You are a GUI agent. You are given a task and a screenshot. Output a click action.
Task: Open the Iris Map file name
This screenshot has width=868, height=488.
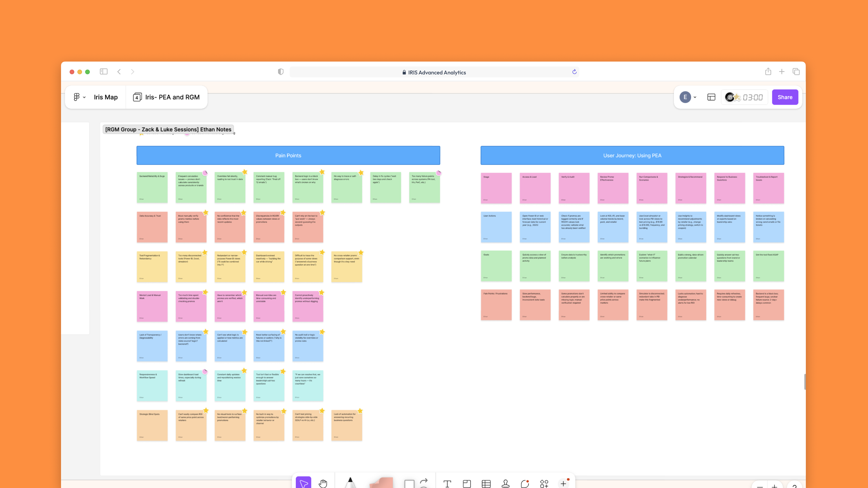[106, 97]
